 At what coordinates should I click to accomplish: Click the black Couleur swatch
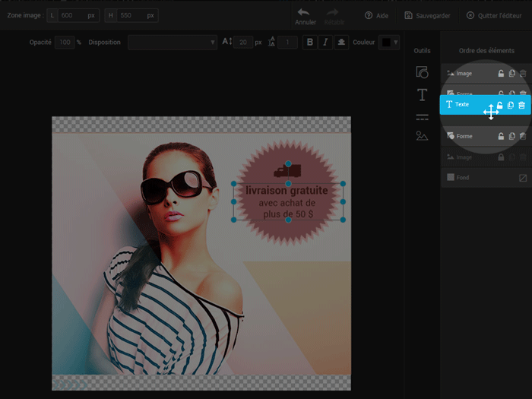coord(385,43)
